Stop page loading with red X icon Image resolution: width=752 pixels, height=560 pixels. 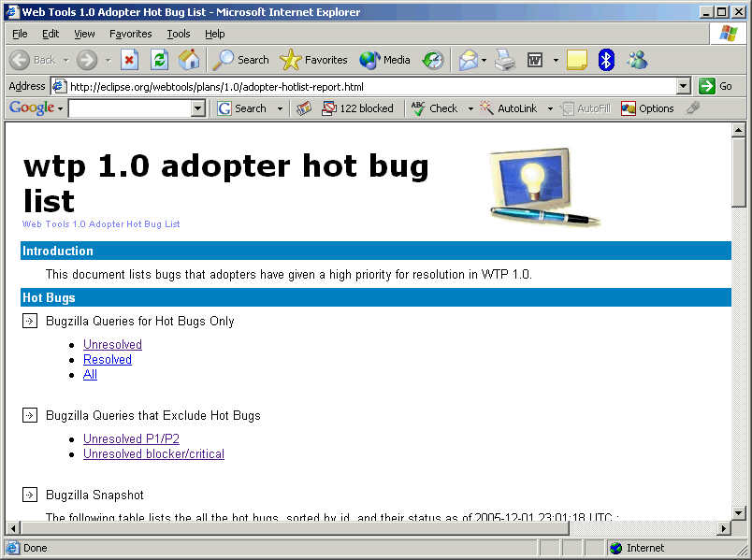click(129, 60)
